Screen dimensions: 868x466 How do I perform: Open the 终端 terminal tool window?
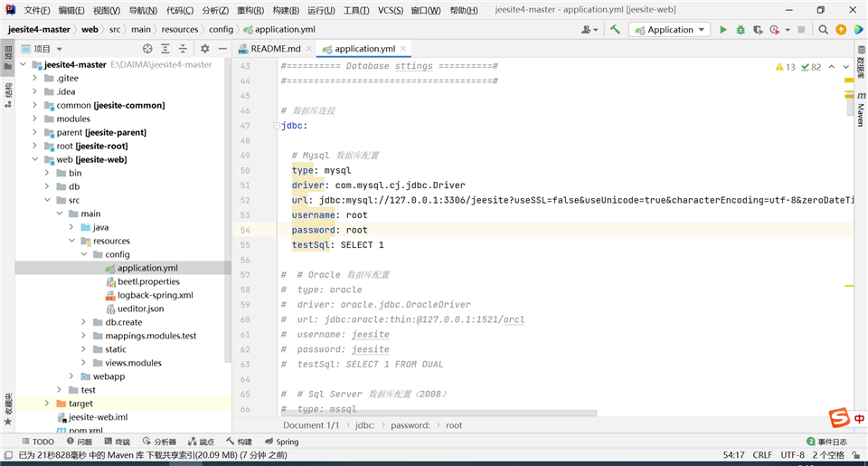tap(117, 442)
